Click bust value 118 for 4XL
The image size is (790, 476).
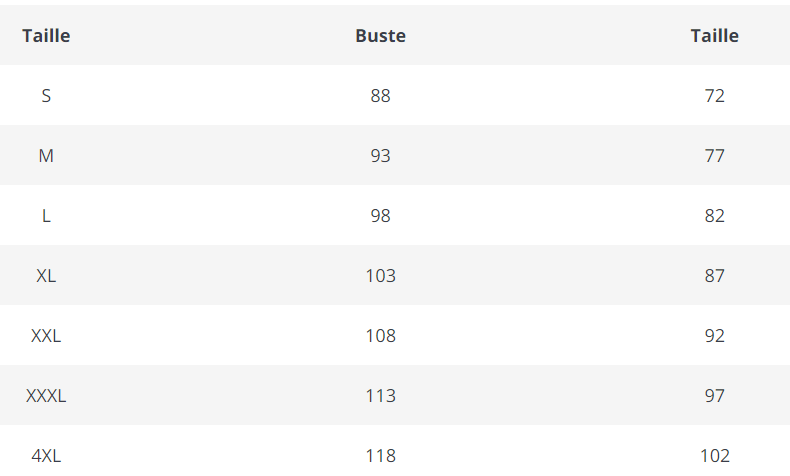380,456
